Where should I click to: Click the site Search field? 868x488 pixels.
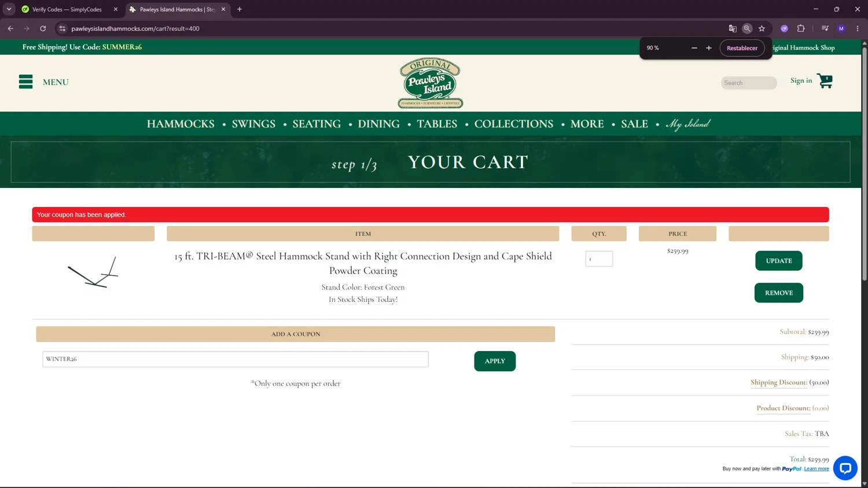pyautogui.click(x=749, y=83)
